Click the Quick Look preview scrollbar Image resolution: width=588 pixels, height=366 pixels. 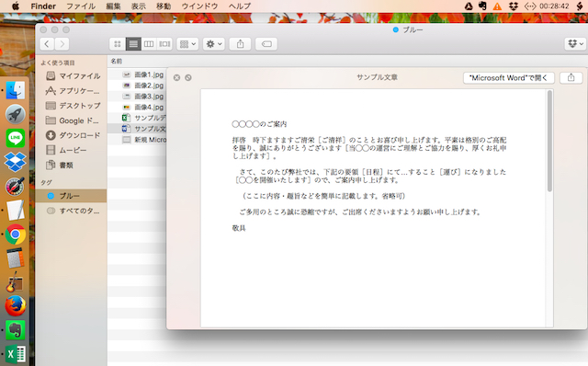click(549, 141)
